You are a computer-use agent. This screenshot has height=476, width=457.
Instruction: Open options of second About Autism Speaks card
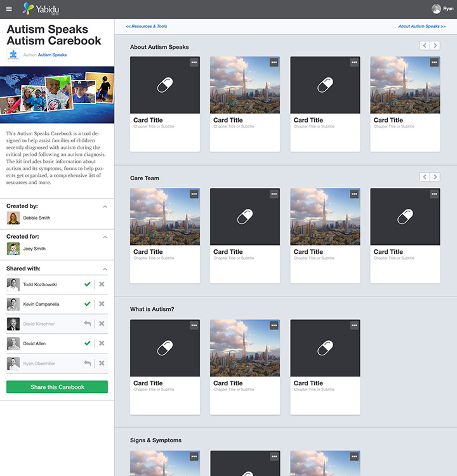(274, 63)
